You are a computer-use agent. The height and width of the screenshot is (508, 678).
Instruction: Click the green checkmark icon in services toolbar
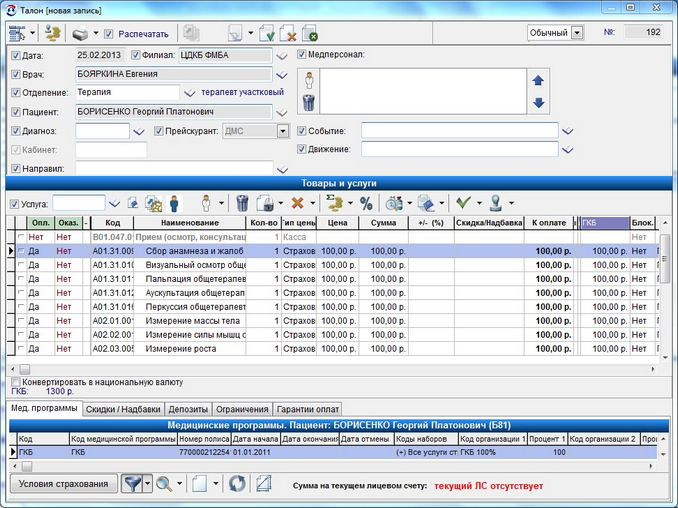(x=462, y=203)
